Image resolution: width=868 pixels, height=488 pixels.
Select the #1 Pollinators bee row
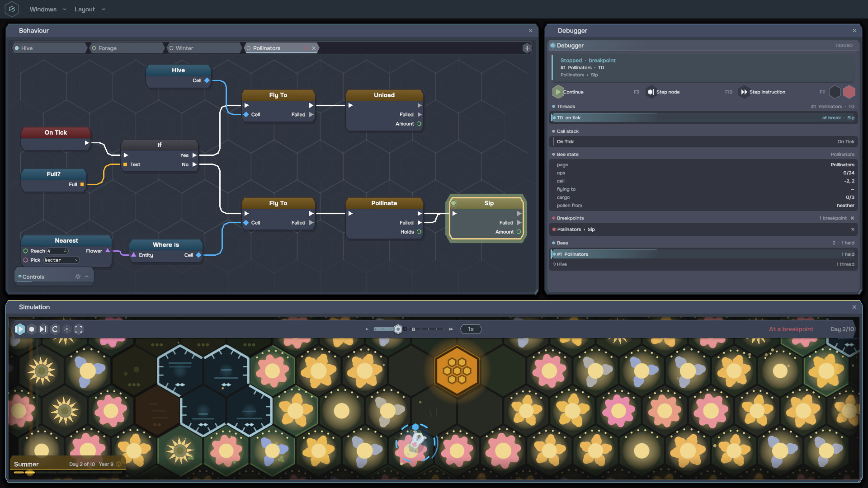(x=703, y=254)
